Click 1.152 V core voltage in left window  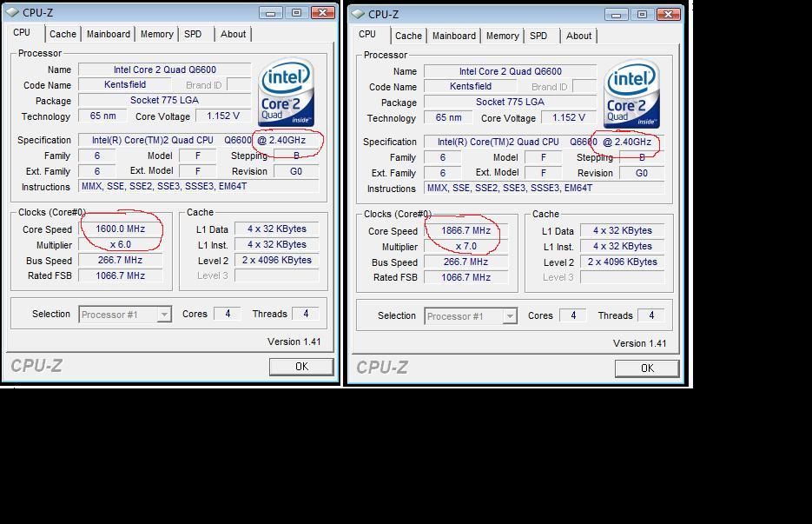(223, 116)
